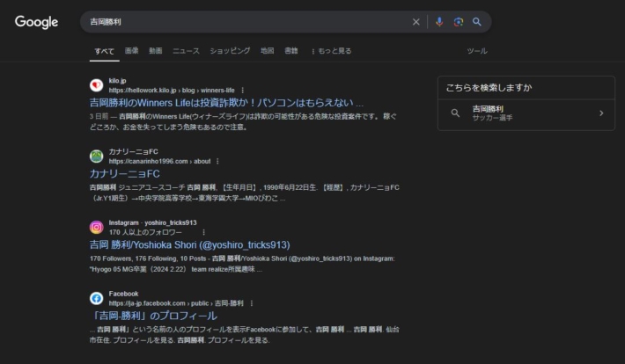Click the こちらを検索しますか heading

coord(489,88)
